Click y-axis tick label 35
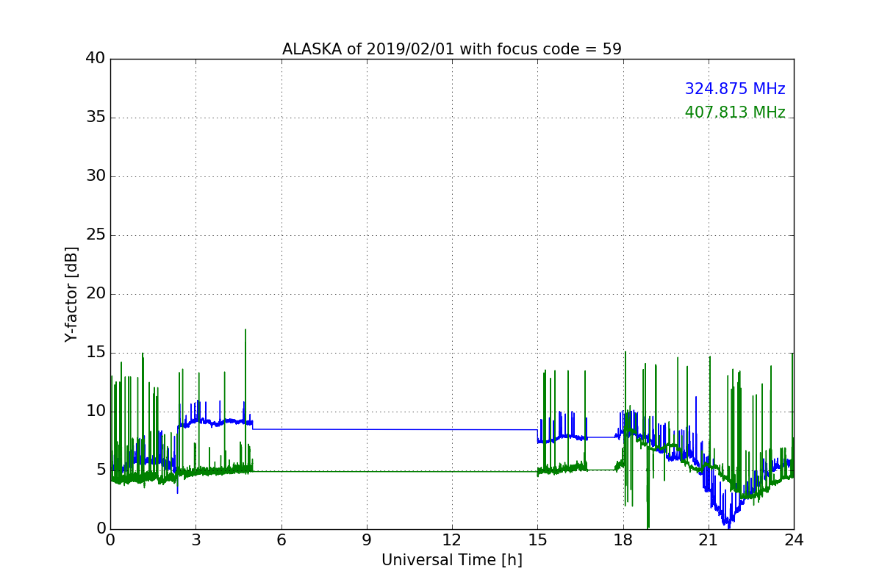 pos(96,118)
